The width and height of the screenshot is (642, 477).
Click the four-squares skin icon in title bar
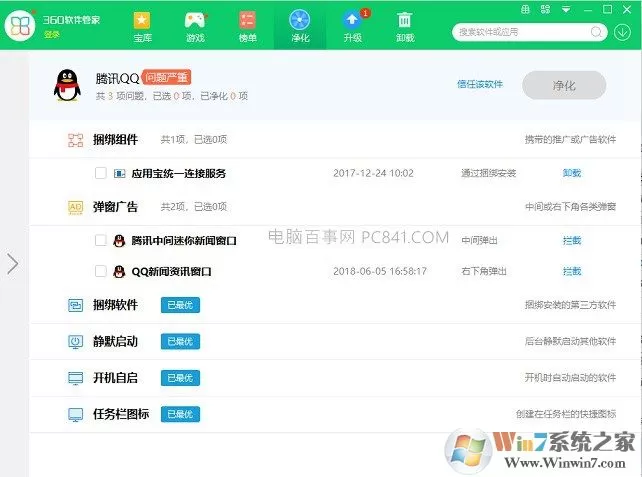pyautogui.click(x=545, y=9)
